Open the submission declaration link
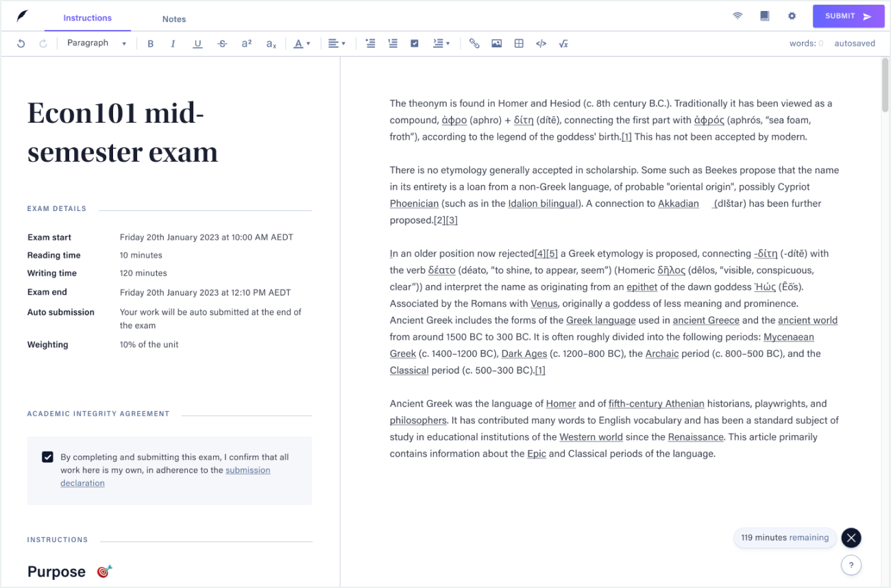The height and width of the screenshot is (588, 891). coord(247,470)
